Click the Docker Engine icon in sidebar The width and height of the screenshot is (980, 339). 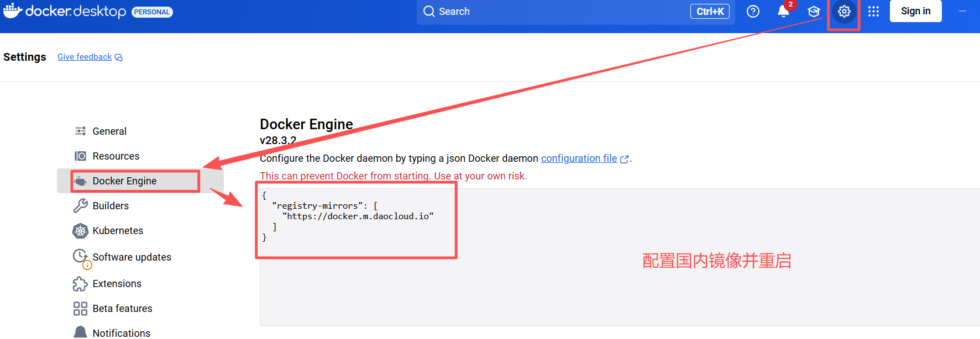click(x=80, y=181)
